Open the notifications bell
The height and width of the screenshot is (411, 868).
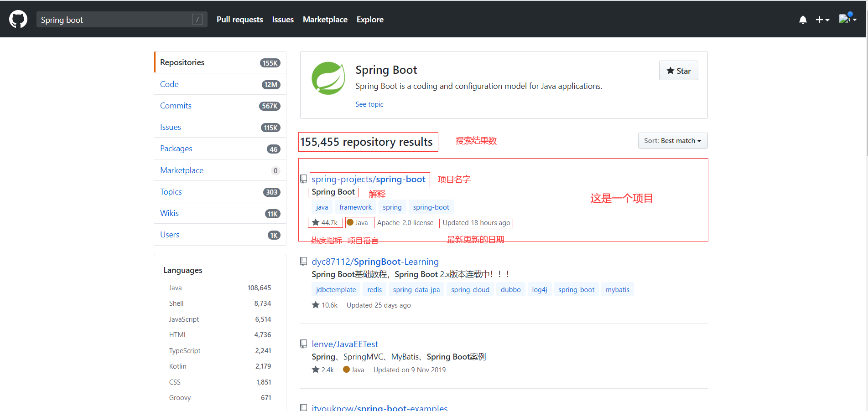pyautogui.click(x=803, y=20)
